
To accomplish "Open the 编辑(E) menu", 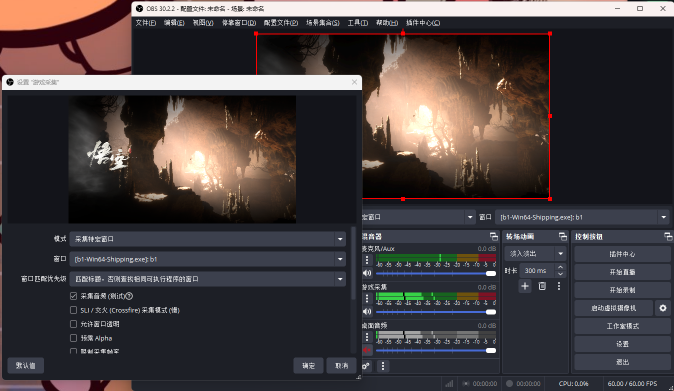I will [x=174, y=23].
